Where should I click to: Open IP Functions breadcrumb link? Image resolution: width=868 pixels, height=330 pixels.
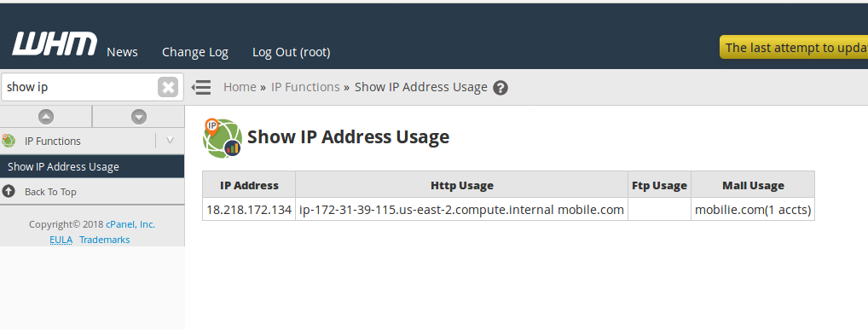[x=305, y=87]
